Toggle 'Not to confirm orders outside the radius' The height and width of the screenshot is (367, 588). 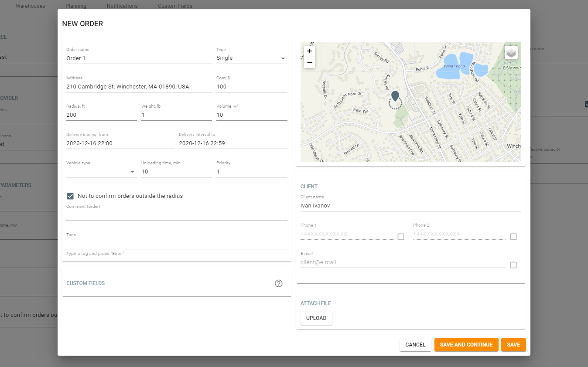point(70,196)
